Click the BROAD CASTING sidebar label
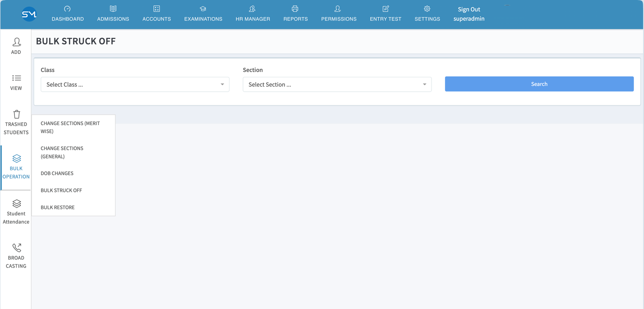644x309 pixels. tap(16, 262)
